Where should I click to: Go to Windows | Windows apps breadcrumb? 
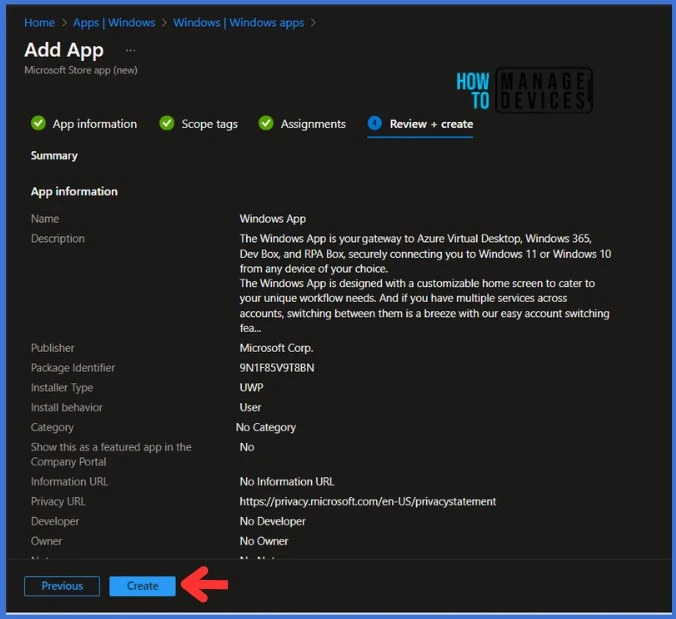[239, 22]
